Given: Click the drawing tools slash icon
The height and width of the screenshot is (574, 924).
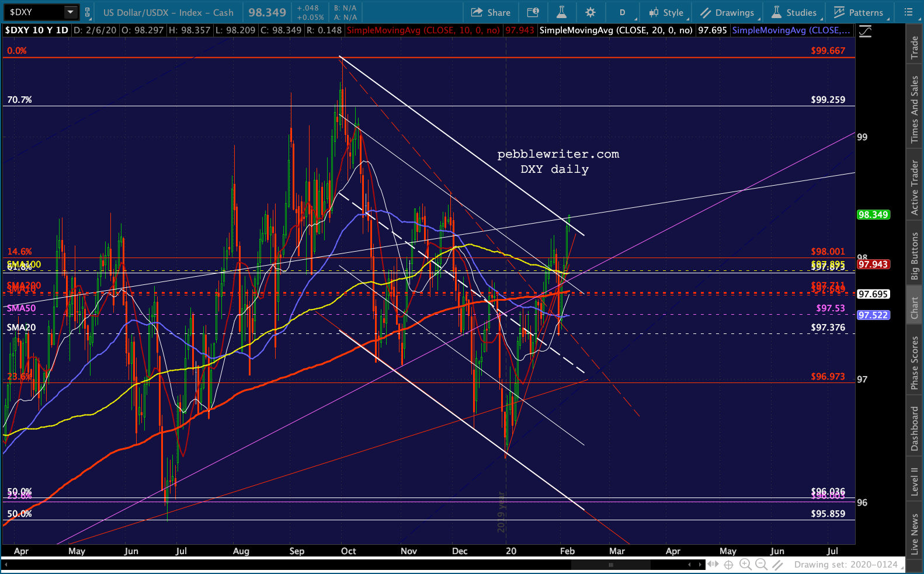Looking at the screenshot, I should tap(777, 565).
